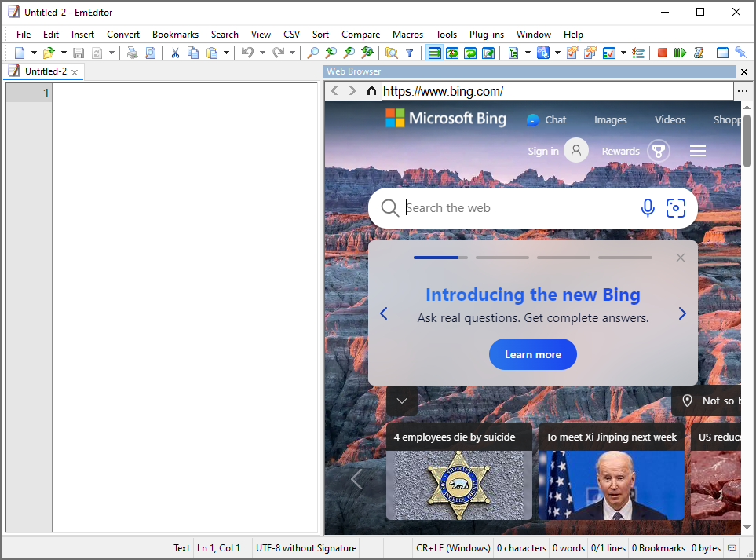Image resolution: width=756 pixels, height=560 pixels.
Task: Expand the New file dropdown arrow
Action: tap(34, 53)
